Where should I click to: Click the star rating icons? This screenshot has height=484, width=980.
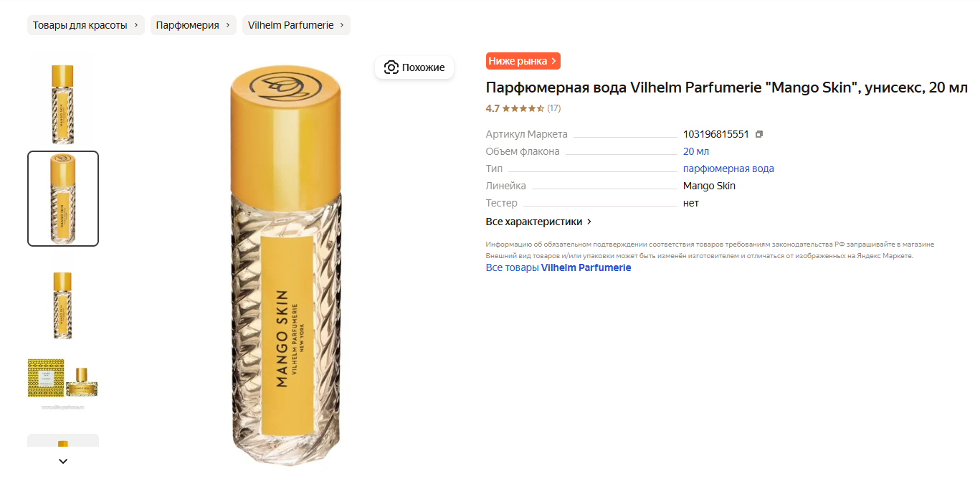(523, 108)
